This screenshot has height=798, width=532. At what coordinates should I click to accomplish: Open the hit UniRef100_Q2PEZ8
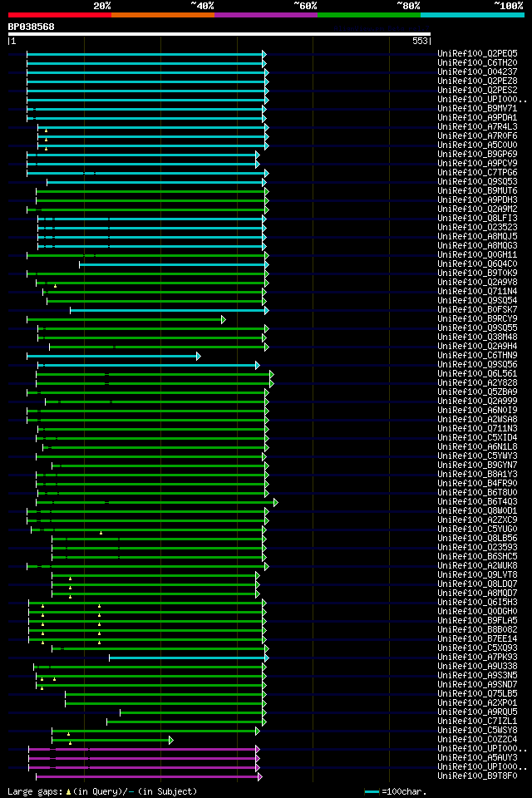click(x=477, y=81)
